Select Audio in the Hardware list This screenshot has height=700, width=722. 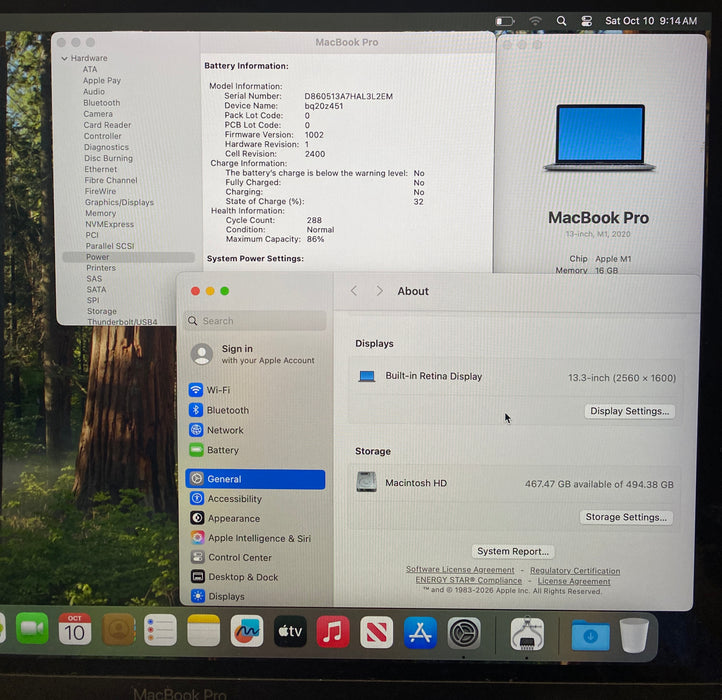(x=94, y=91)
